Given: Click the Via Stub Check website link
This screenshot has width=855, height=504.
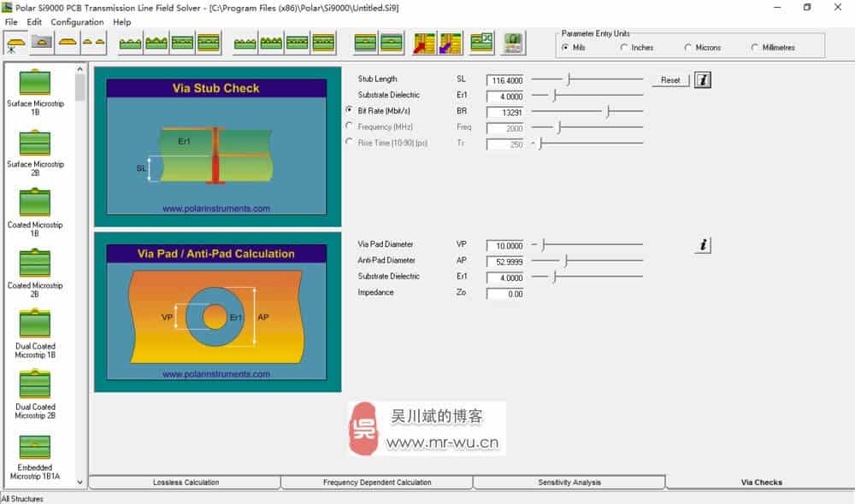Looking at the screenshot, I should (216, 208).
